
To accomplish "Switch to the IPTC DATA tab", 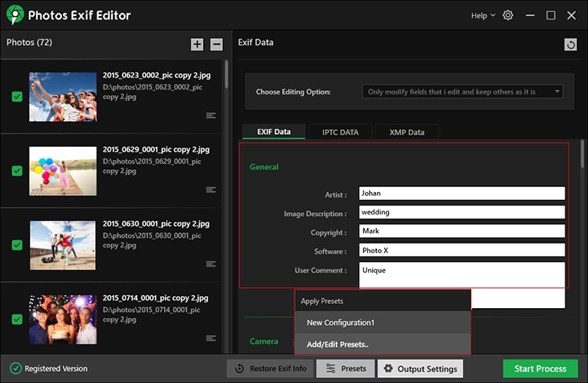I will [x=342, y=131].
